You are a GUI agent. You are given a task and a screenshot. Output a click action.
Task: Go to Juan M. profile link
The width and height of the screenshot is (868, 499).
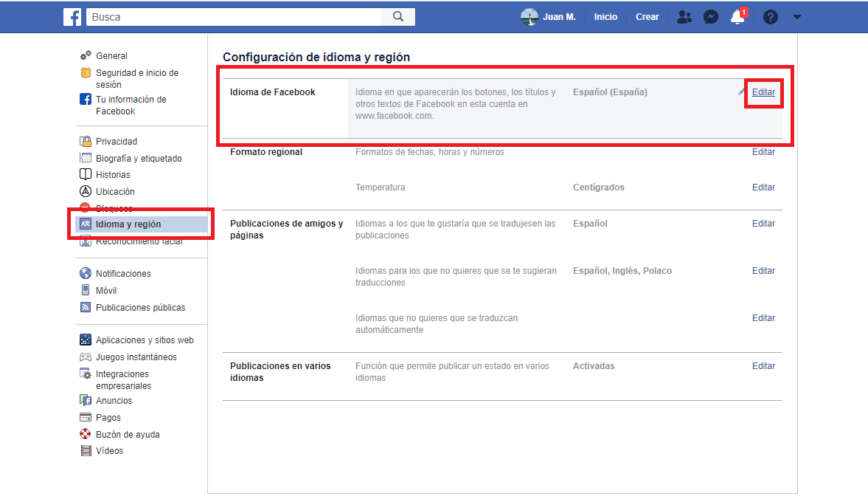[x=559, y=17]
